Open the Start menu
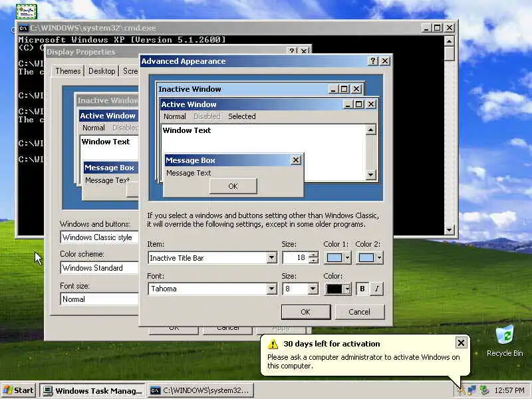 click(19, 390)
